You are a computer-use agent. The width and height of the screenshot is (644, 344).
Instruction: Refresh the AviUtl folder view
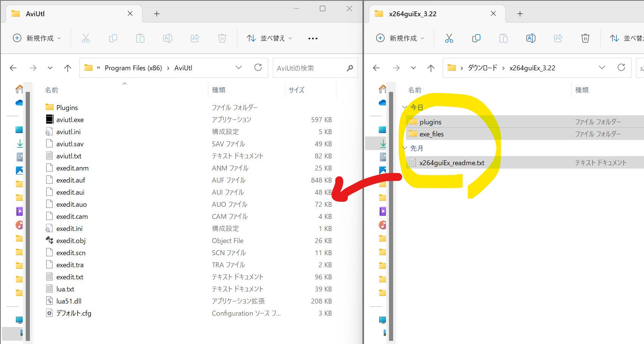click(x=258, y=68)
